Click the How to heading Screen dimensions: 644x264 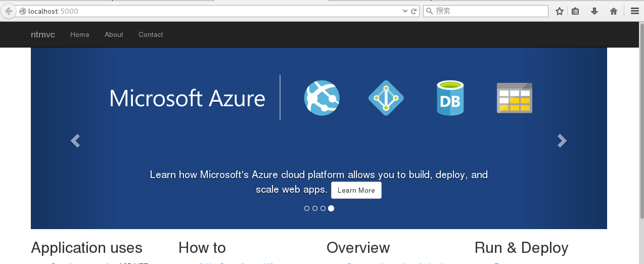point(202,248)
